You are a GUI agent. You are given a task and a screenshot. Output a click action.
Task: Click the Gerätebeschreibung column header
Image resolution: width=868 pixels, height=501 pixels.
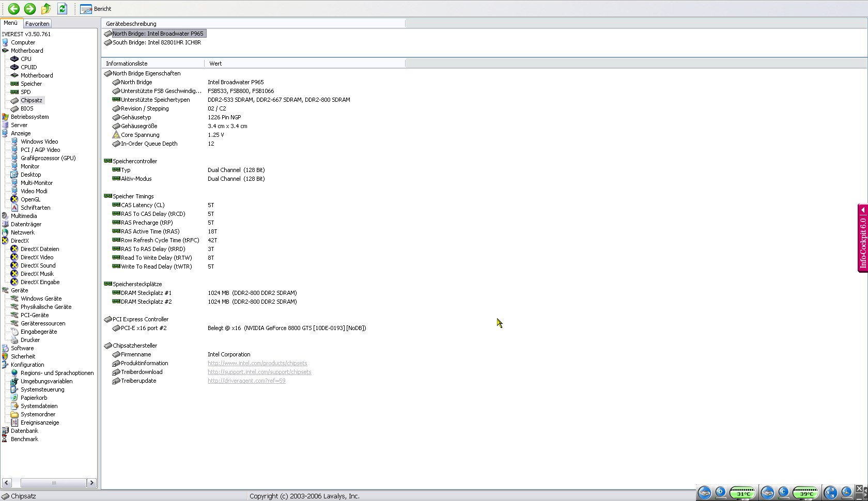[254, 23]
